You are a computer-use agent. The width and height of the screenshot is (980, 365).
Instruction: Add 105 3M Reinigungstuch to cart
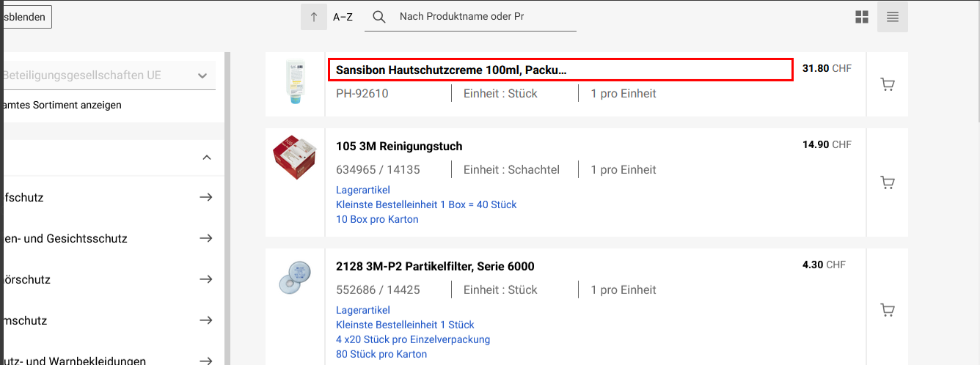[888, 182]
